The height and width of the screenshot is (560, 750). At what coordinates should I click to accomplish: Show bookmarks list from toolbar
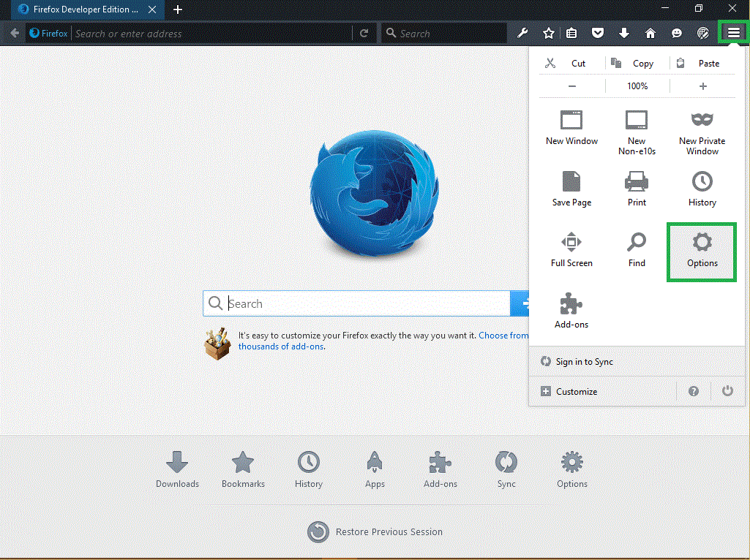pyautogui.click(x=572, y=33)
